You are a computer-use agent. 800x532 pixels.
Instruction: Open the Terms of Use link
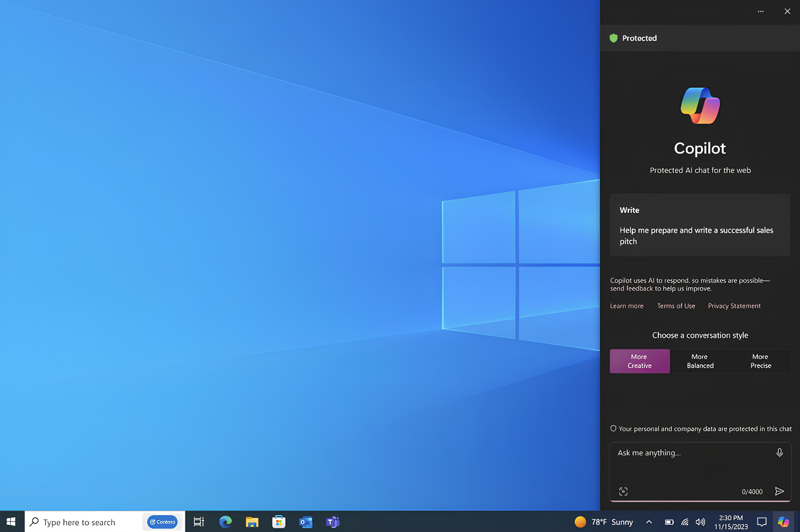pos(676,306)
